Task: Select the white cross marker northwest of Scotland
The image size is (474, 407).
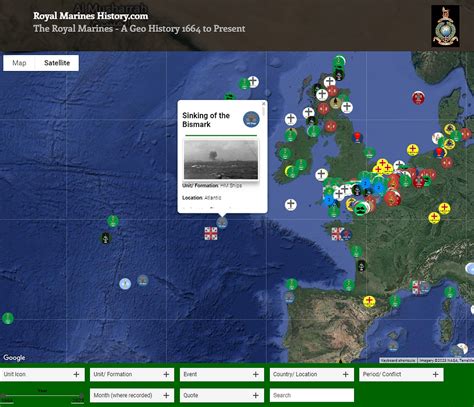Action: [x=253, y=82]
